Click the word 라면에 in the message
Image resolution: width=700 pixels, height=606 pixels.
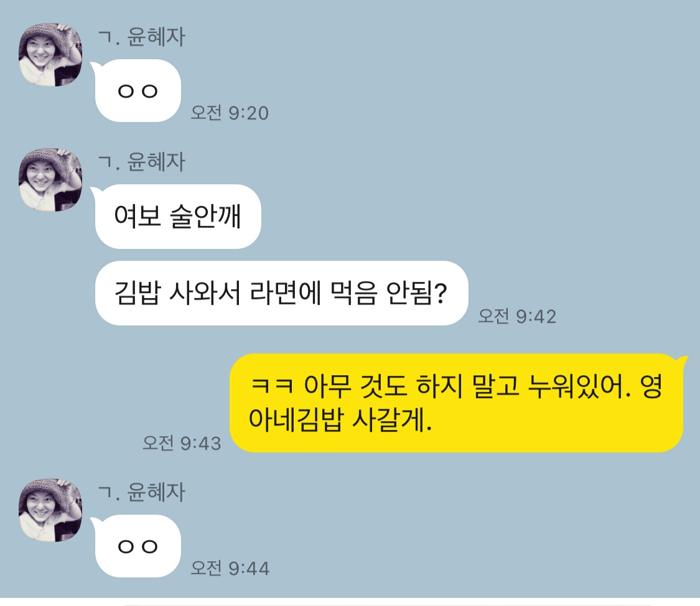[285, 293]
